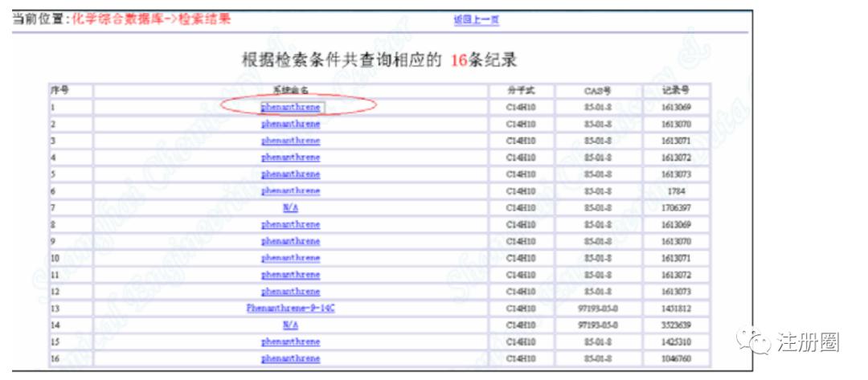868x380 pixels.
Task: Select formula C14H10 in row 7
Action: [x=521, y=208]
